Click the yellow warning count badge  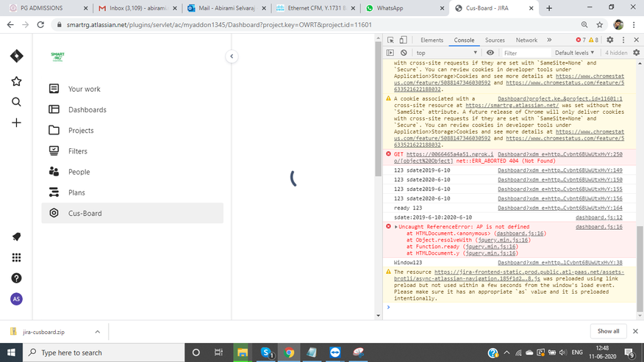593,40
